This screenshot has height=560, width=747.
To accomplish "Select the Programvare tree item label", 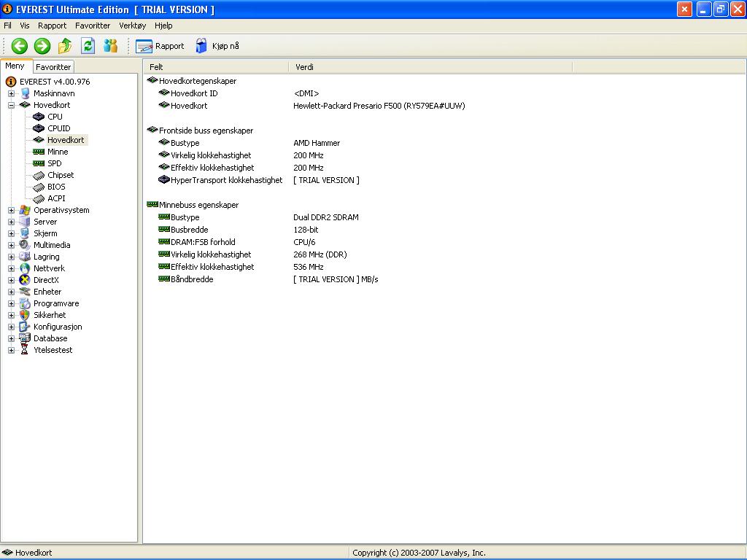I will pos(56,304).
